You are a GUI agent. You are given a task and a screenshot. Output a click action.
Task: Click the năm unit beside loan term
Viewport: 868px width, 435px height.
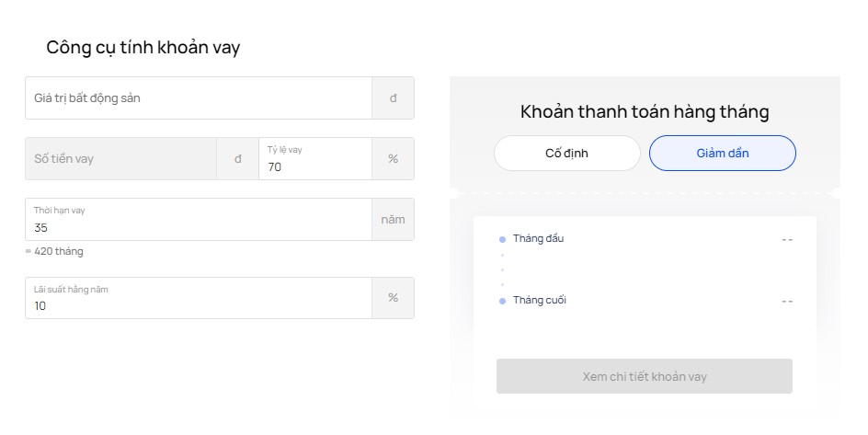click(393, 220)
